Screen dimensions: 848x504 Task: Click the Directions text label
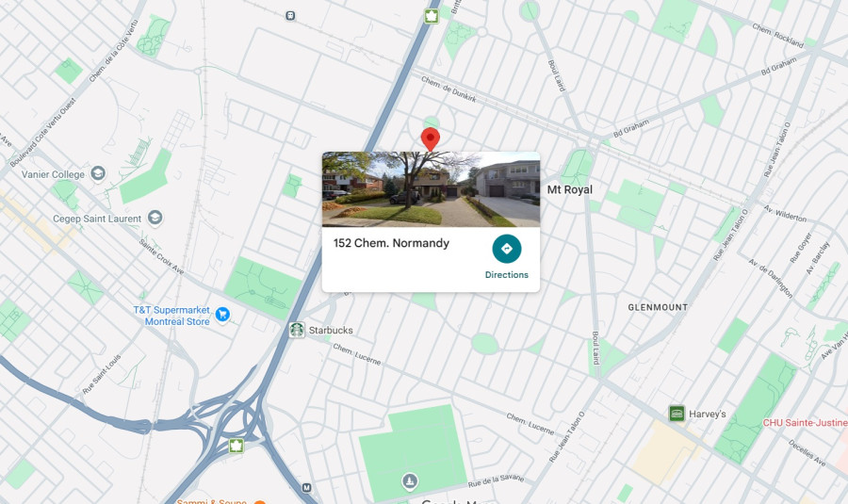(x=507, y=275)
